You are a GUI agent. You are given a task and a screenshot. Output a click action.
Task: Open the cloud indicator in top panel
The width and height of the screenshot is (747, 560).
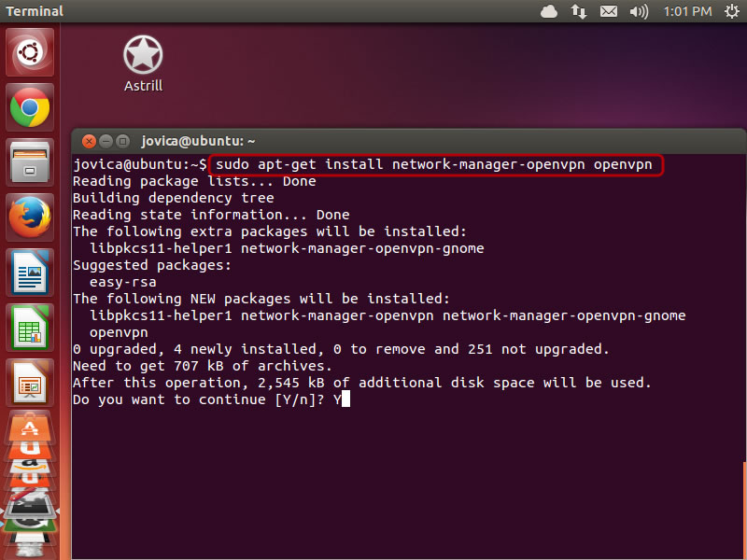point(549,11)
